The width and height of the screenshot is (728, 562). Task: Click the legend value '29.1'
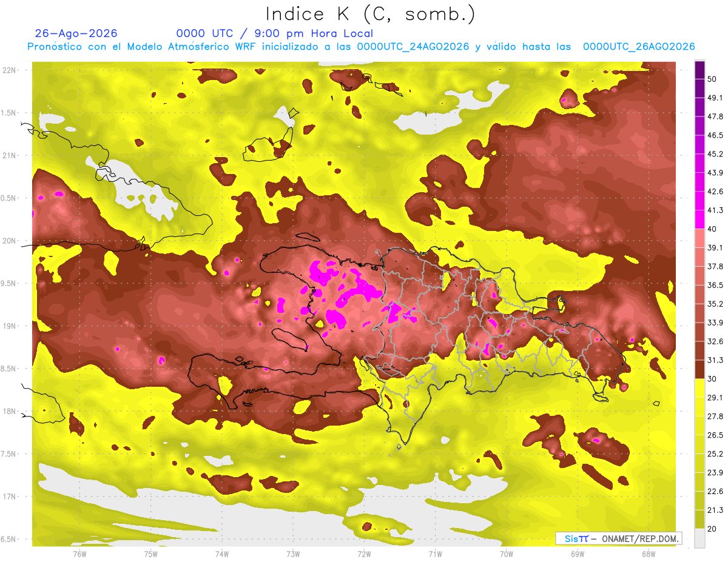pyautogui.click(x=715, y=398)
